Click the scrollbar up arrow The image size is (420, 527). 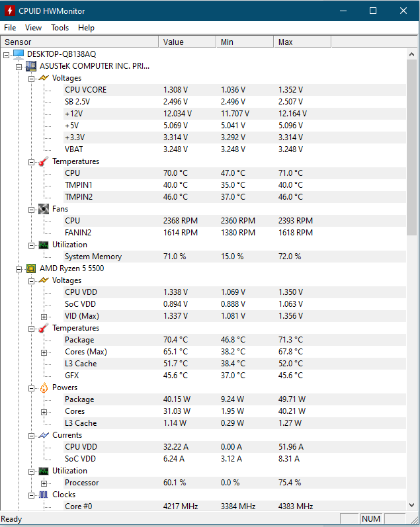pyautogui.click(x=411, y=54)
